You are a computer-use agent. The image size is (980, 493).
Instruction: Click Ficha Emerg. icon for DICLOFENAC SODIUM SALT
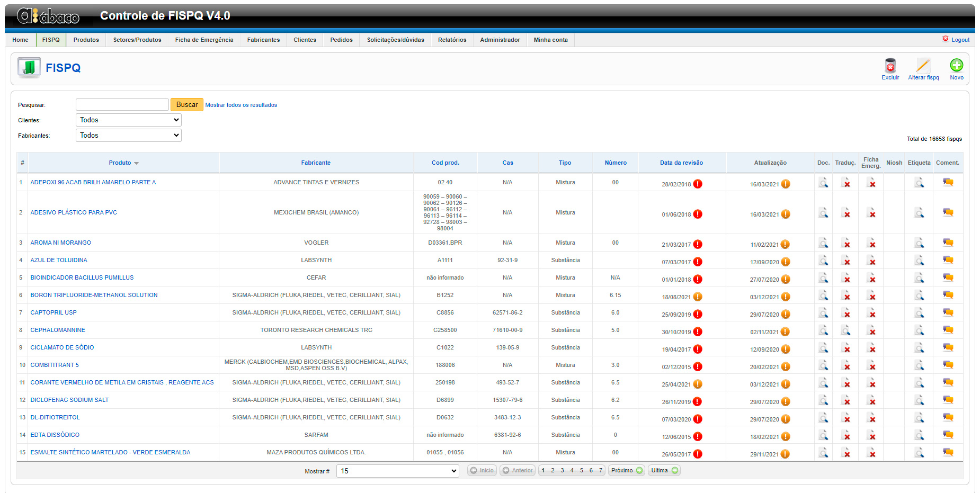click(871, 400)
